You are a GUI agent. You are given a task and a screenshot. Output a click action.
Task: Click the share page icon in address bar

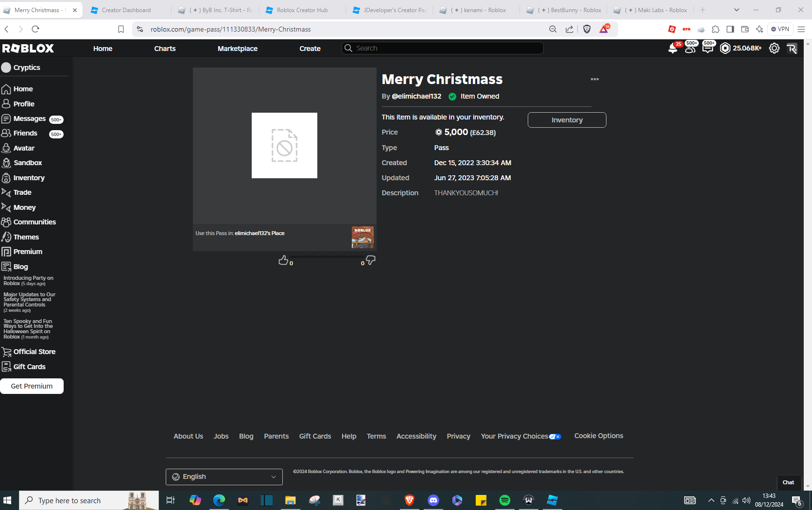(570, 29)
